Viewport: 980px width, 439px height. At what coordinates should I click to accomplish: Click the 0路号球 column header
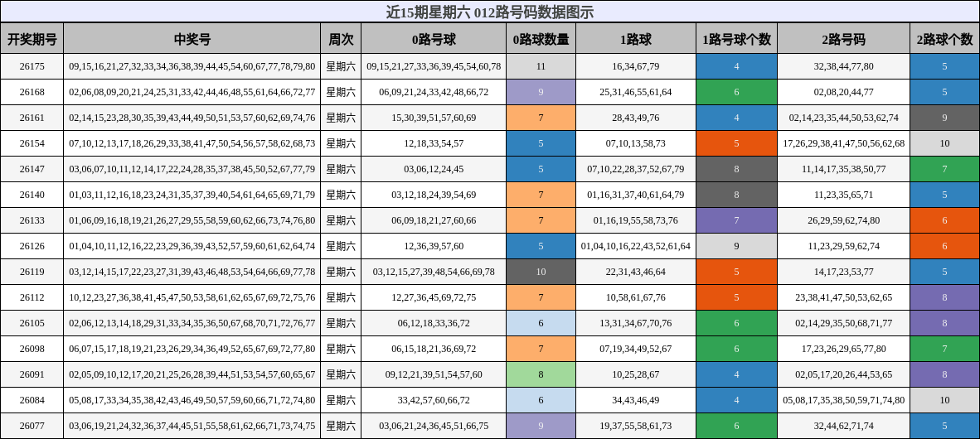click(434, 39)
